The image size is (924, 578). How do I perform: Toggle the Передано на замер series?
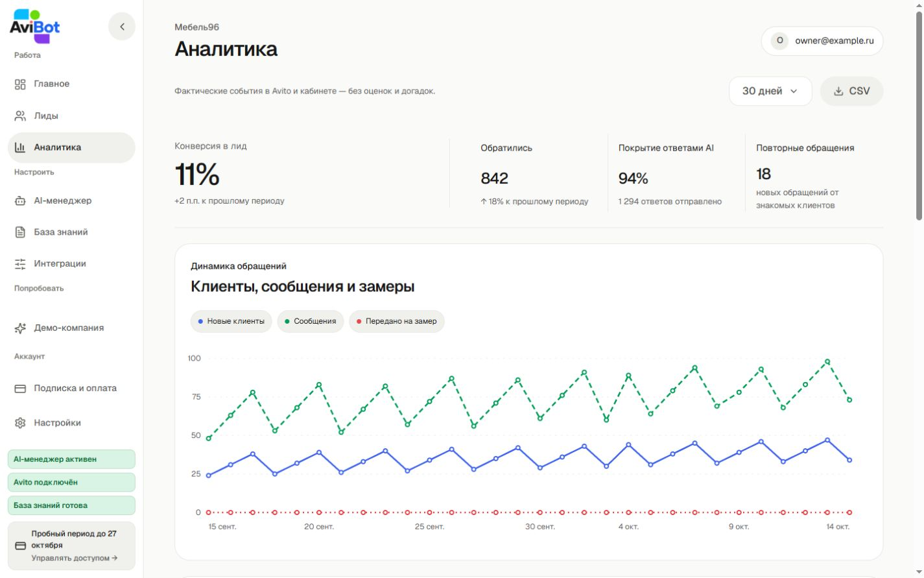397,321
